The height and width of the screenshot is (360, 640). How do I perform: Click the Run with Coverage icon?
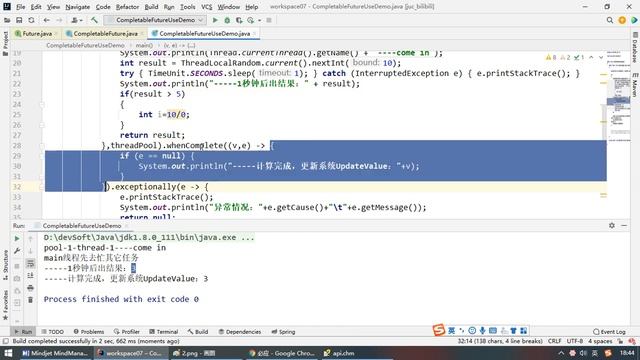[239, 20]
